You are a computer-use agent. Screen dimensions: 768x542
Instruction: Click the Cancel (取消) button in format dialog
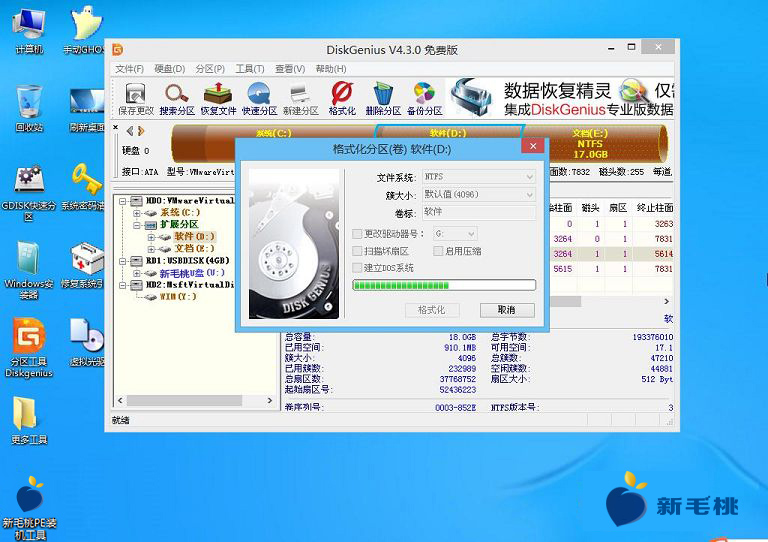pos(507,310)
